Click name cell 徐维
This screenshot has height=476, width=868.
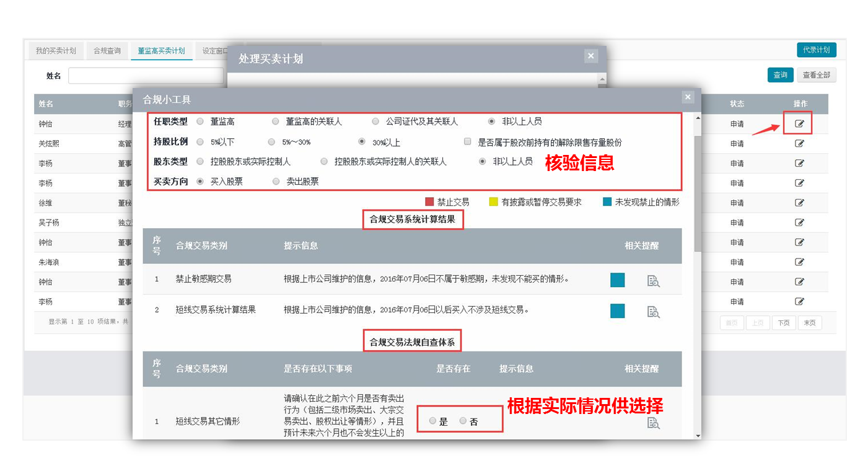tap(45, 203)
